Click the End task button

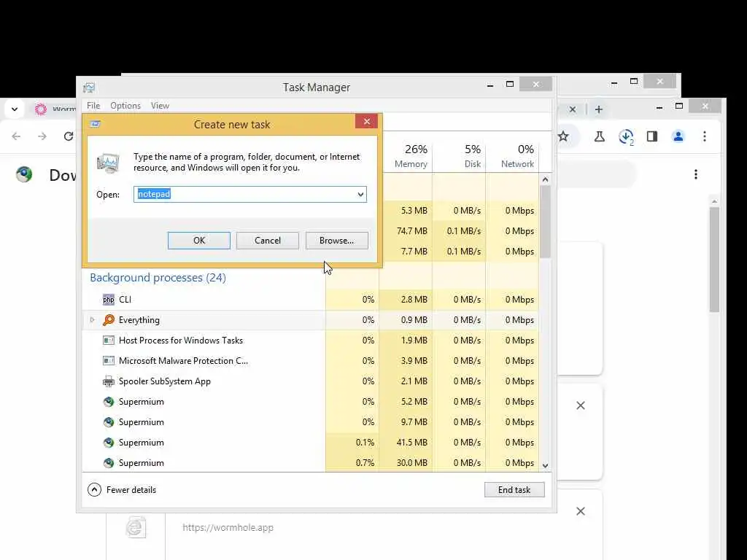pos(514,489)
